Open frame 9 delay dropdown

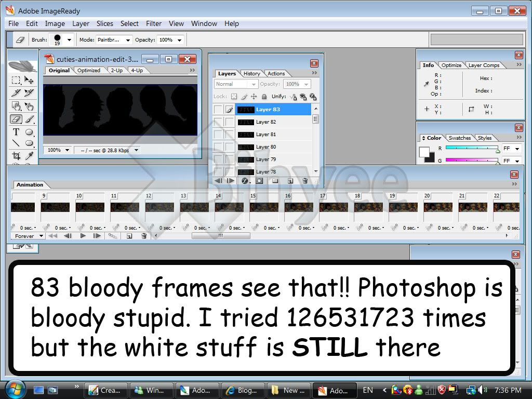click(63, 228)
